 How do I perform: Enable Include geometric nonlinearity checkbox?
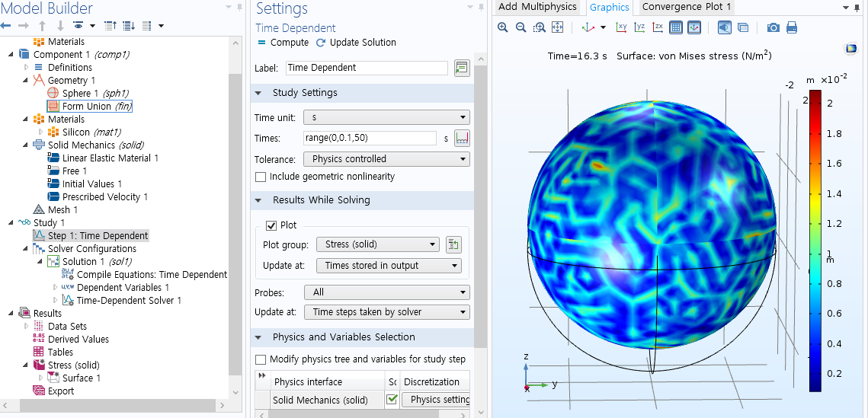261,177
